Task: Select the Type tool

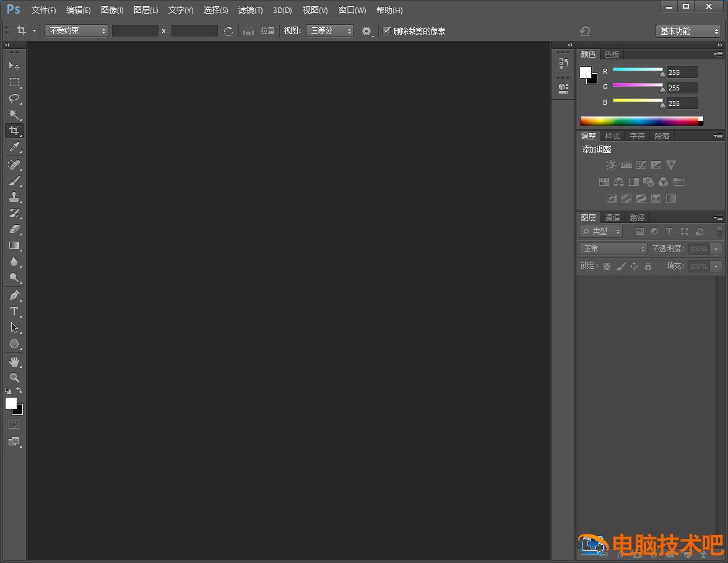Action: pos(14,311)
